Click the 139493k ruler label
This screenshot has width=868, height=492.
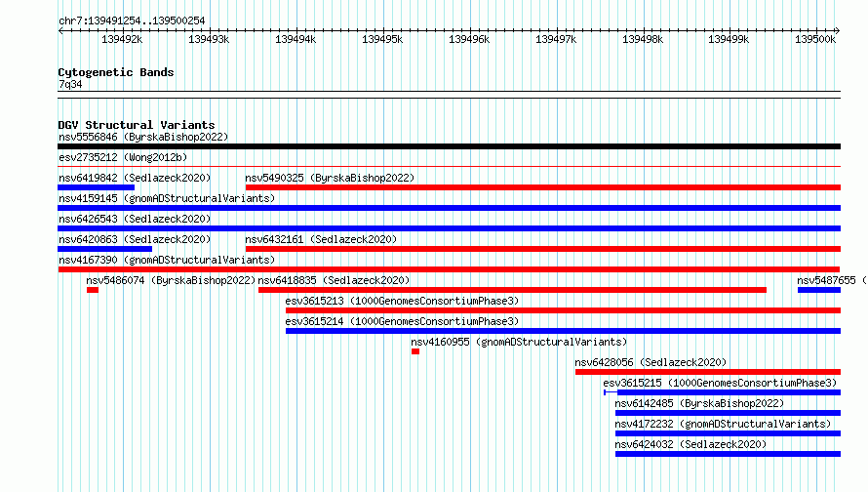click(x=209, y=40)
